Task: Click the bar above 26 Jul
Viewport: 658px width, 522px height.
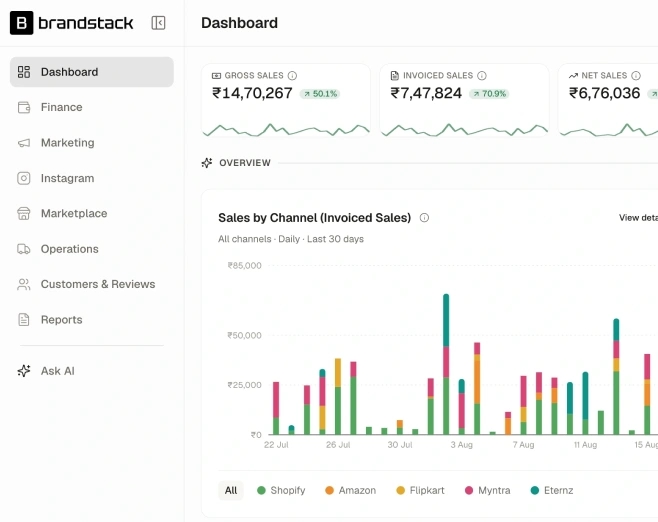Action: pos(338,397)
